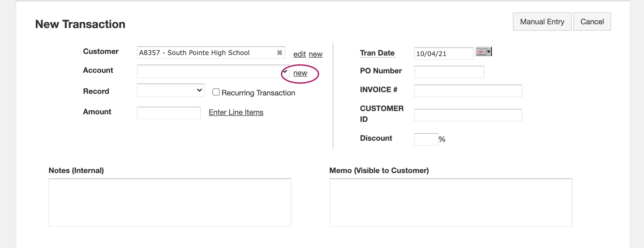This screenshot has width=644, height=248.
Task: Select the Tran Date field showing 10/04/21
Action: [444, 54]
